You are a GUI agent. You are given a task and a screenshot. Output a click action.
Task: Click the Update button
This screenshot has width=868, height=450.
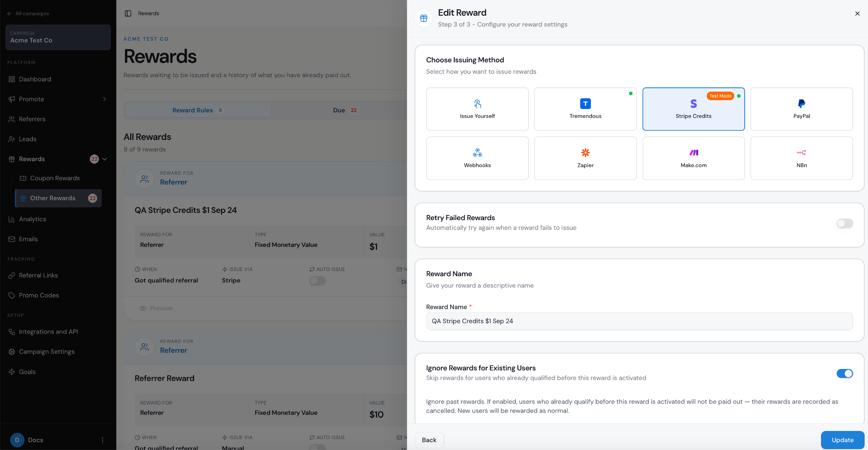tap(843, 440)
